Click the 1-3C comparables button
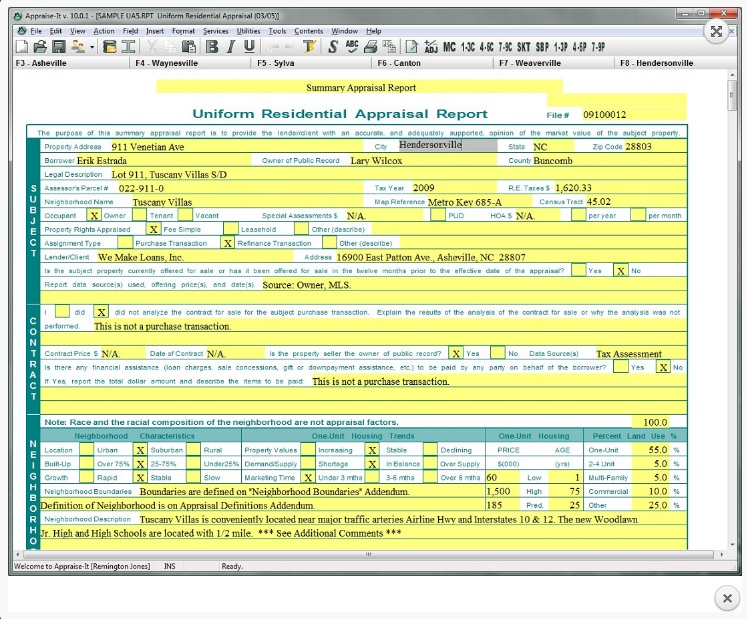Screen dimensions: 747x619 point(468,47)
